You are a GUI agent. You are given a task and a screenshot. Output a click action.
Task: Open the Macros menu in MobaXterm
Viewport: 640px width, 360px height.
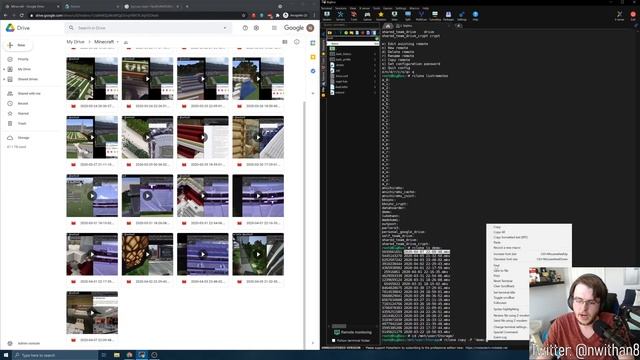(x=414, y=8)
